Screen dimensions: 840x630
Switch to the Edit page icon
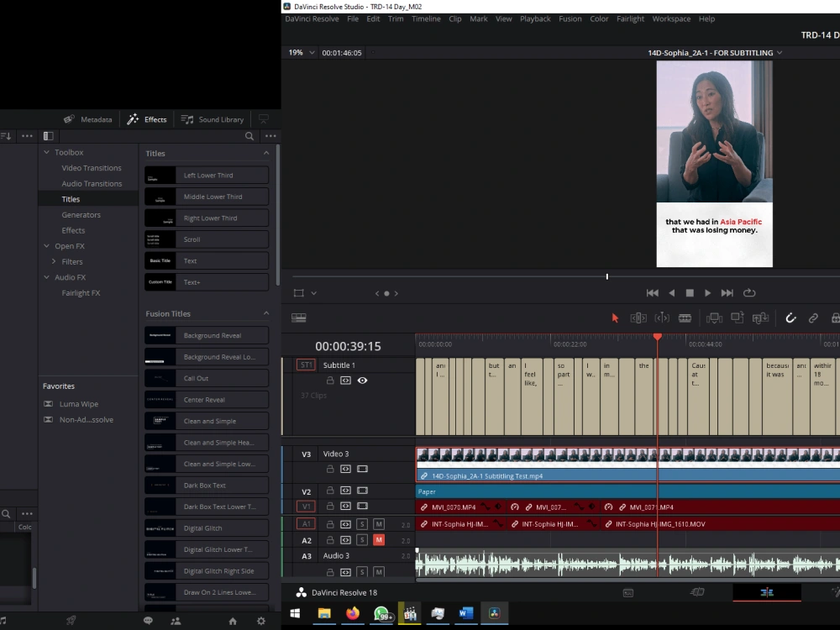click(767, 592)
